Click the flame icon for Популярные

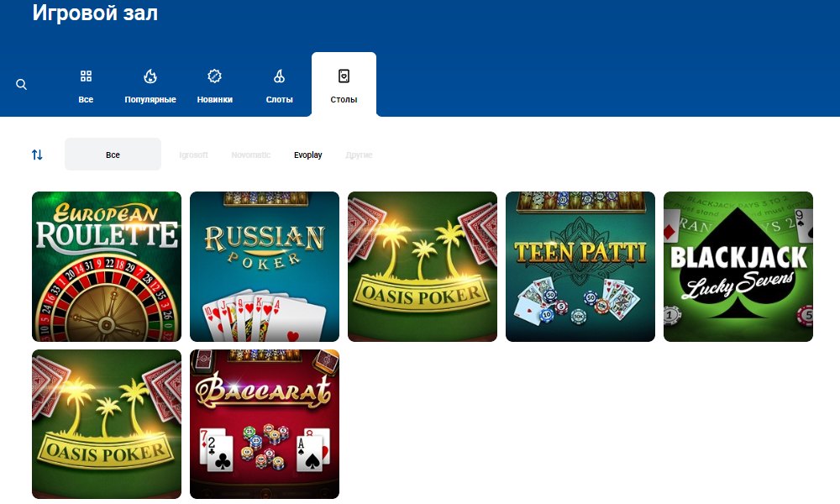click(150, 76)
